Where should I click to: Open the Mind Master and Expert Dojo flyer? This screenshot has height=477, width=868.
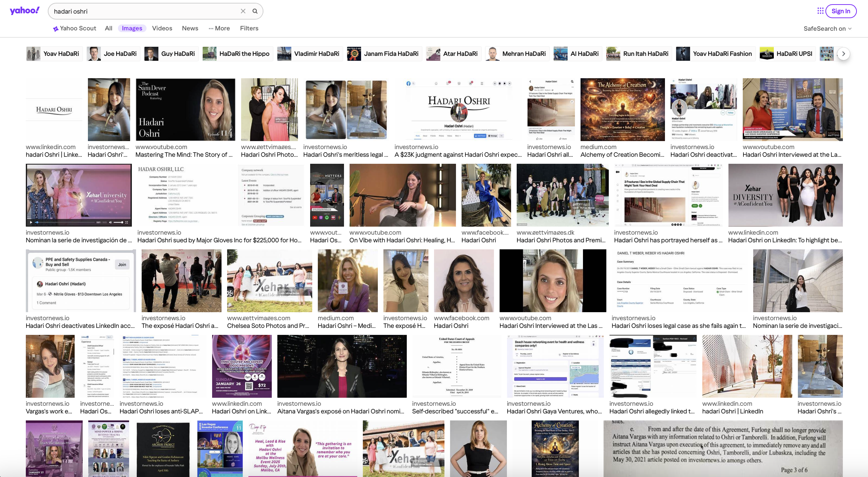[x=242, y=366]
